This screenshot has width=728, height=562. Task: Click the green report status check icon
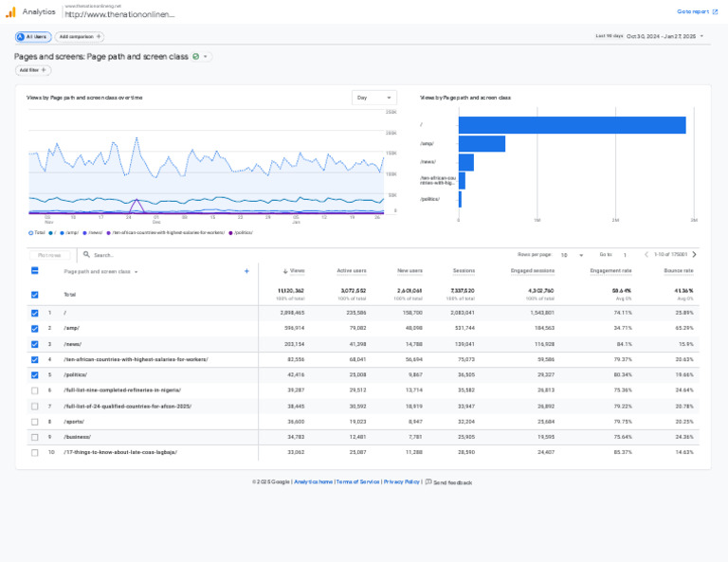(x=196, y=57)
